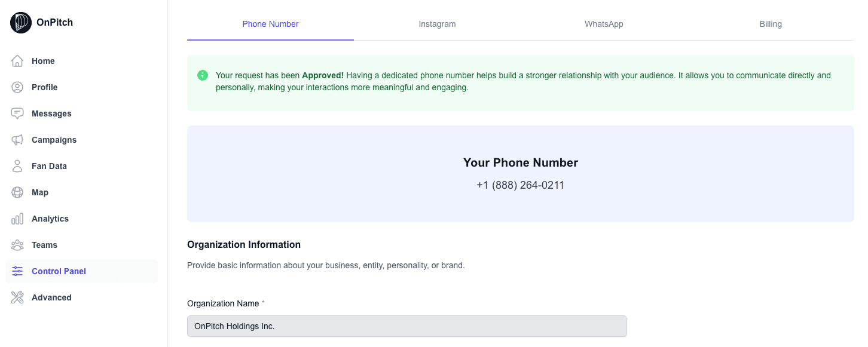Select the Control Panel sliders icon
The width and height of the screenshot is (868, 347).
[x=17, y=271]
